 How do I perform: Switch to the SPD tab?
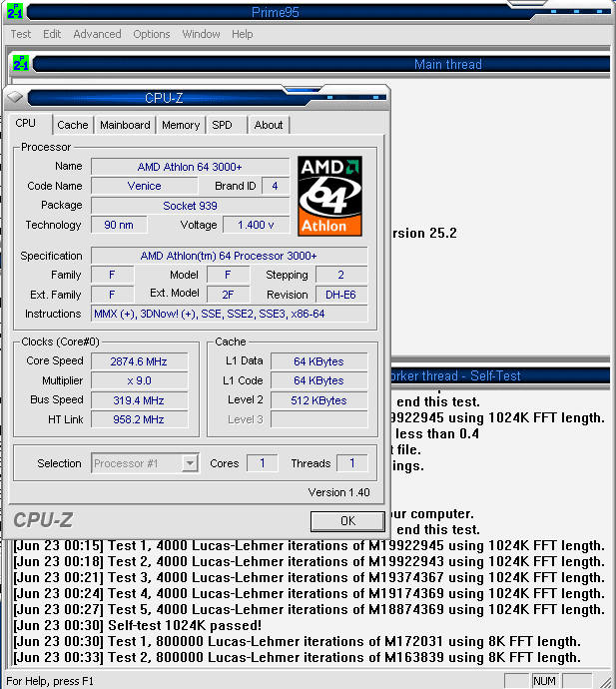(226, 125)
